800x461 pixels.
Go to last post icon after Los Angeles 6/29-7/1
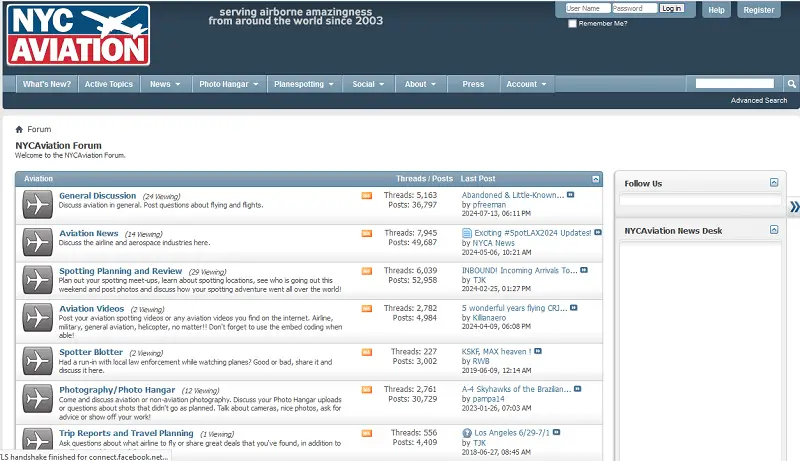point(556,432)
